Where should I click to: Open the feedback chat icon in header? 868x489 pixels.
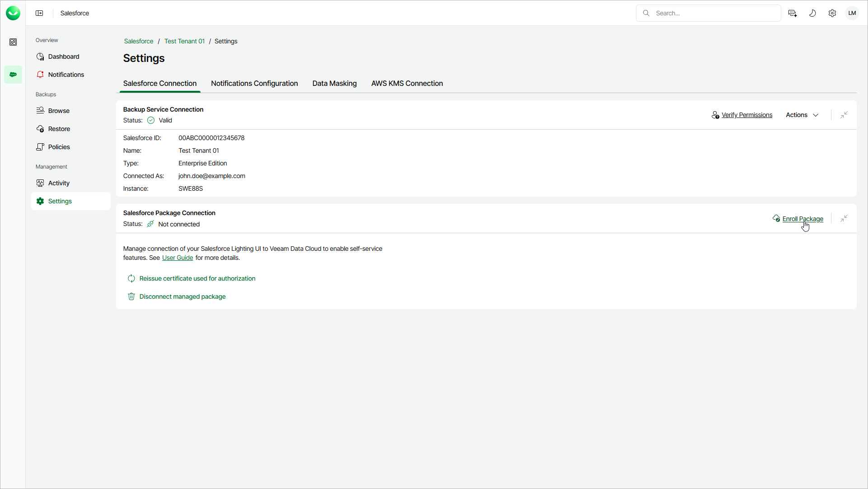click(793, 13)
